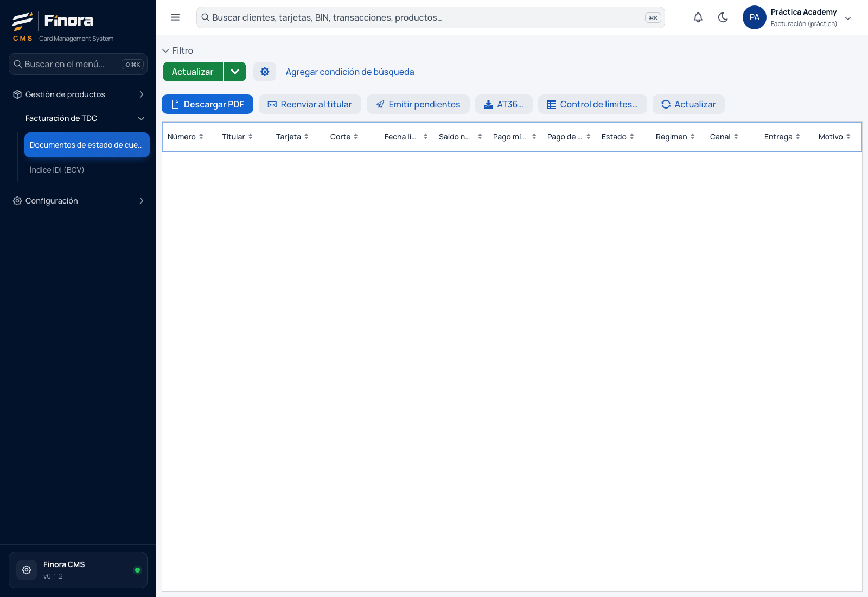Focus the global search field

pyautogui.click(x=430, y=17)
